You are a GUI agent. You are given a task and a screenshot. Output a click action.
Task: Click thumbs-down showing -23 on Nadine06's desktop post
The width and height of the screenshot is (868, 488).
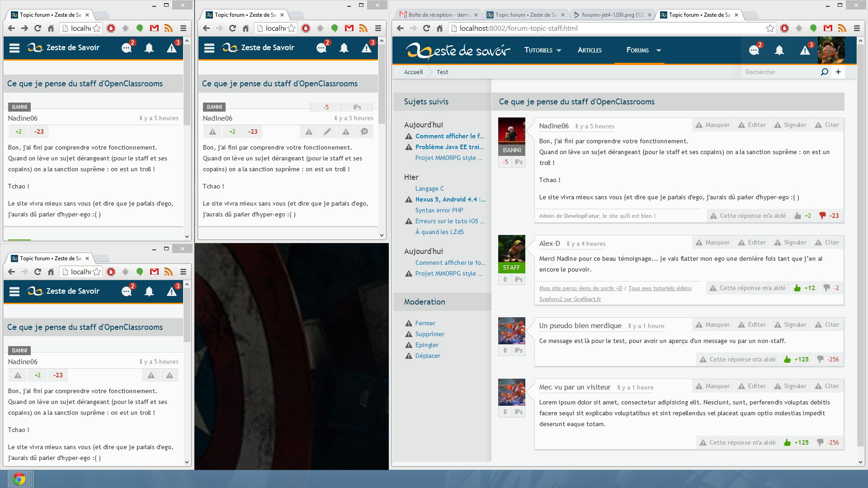[x=823, y=216]
